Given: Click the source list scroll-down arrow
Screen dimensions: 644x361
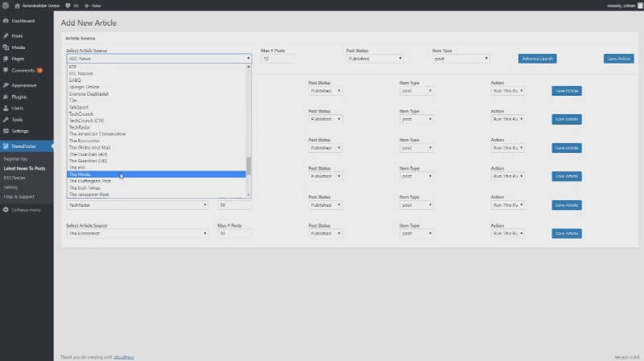Looking at the screenshot, I should tap(249, 195).
